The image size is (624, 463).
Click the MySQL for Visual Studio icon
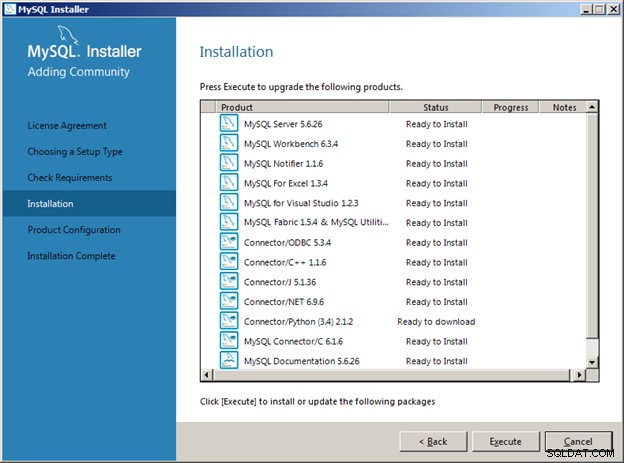[x=229, y=202]
